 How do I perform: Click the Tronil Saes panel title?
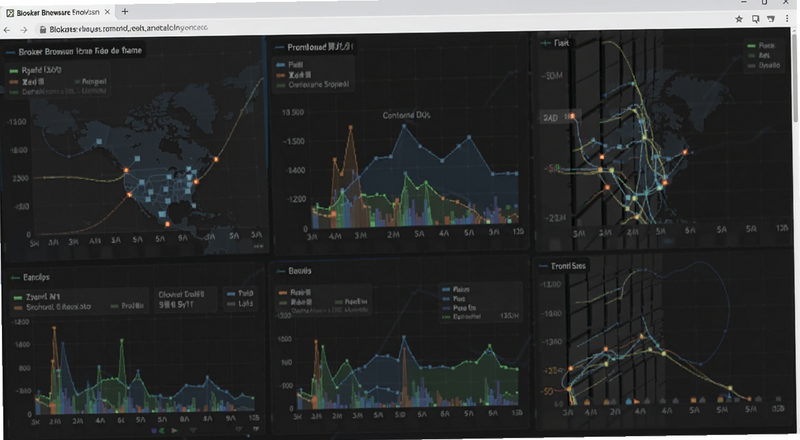[x=568, y=266]
